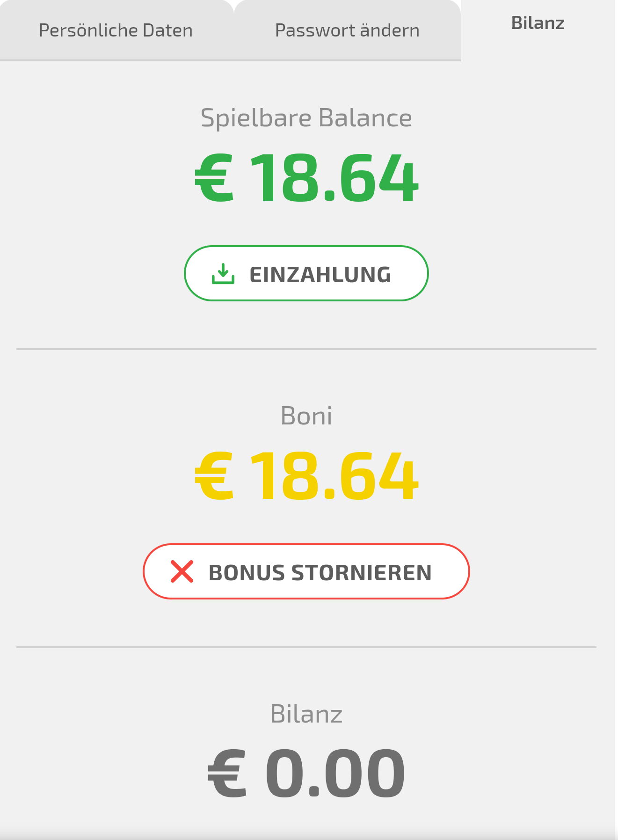Click the yellow euro symbol of bonus
The image size is (618, 840).
(214, 476)
